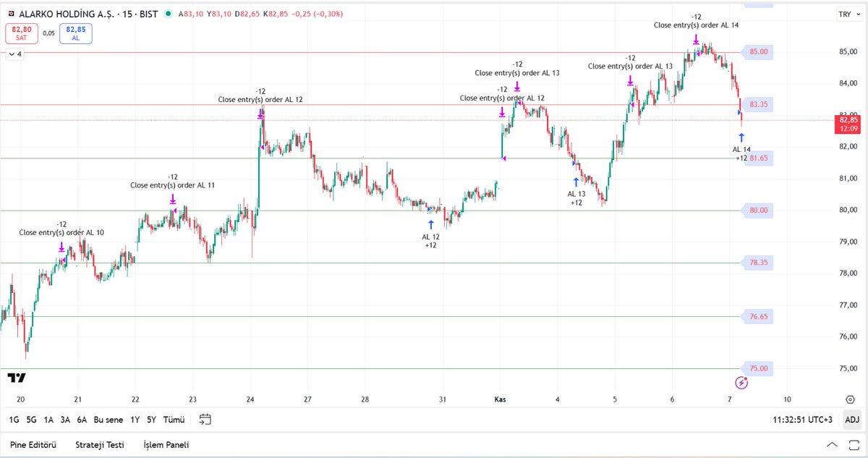Click the -0,25 (-0,30%) change value
Viewport: 868px width, 458px height.
coord(319,14)
